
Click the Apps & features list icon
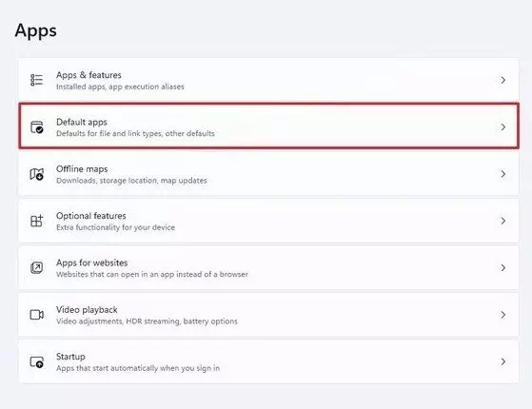coord(37,80)
